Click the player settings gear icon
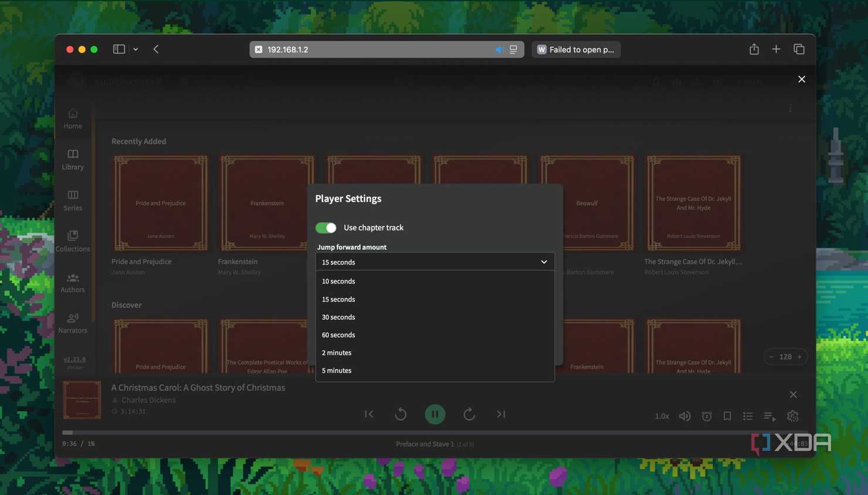868x495 pixels. pyautogui.click(x=793, y=416)
